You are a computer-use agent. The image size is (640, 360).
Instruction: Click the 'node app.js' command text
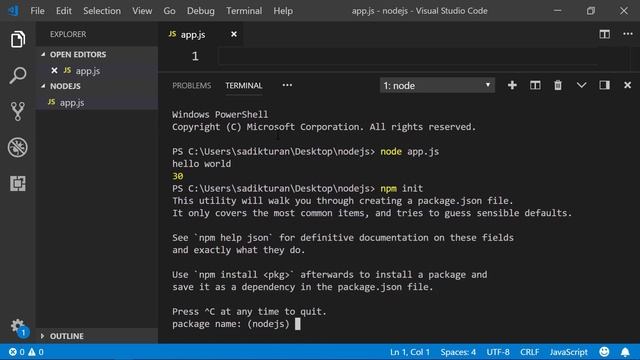tap(409, 152)
